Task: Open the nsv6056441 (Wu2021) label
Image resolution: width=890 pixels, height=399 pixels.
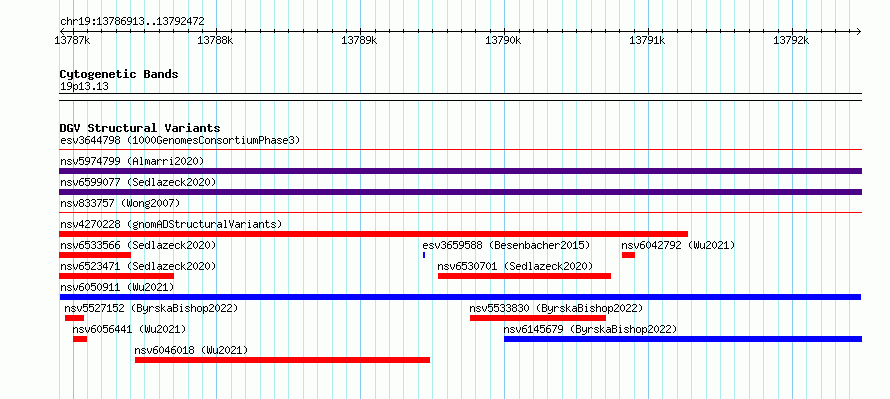Action: click(x=129, y=329)
